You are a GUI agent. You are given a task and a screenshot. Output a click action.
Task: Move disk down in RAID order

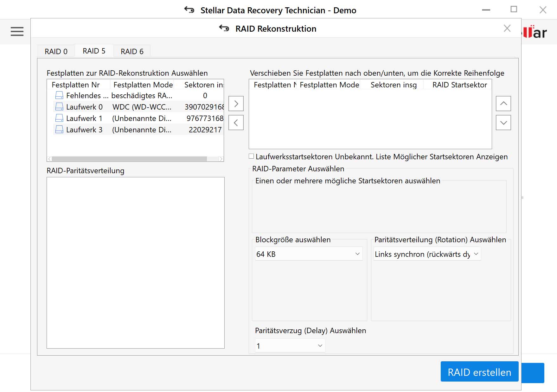(x=503, y=123)
